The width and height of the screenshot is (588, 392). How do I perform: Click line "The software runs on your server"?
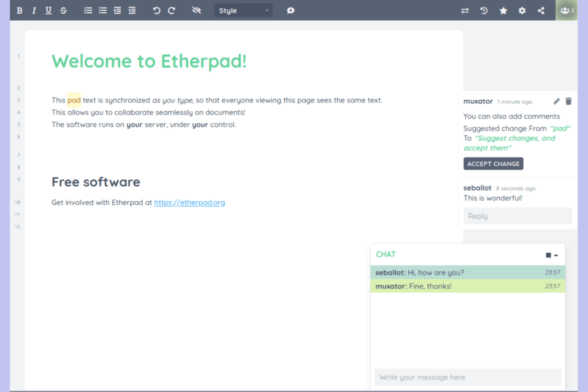pos(143,125)
